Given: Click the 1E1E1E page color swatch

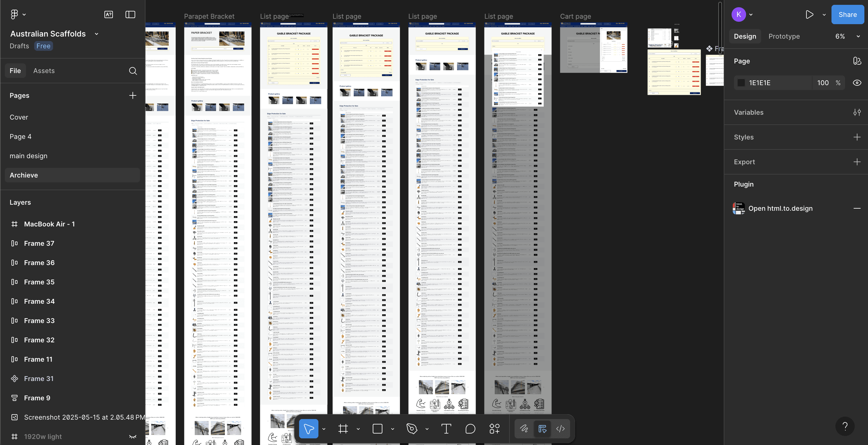Looking at the screenshot, I should click(741, 83).
